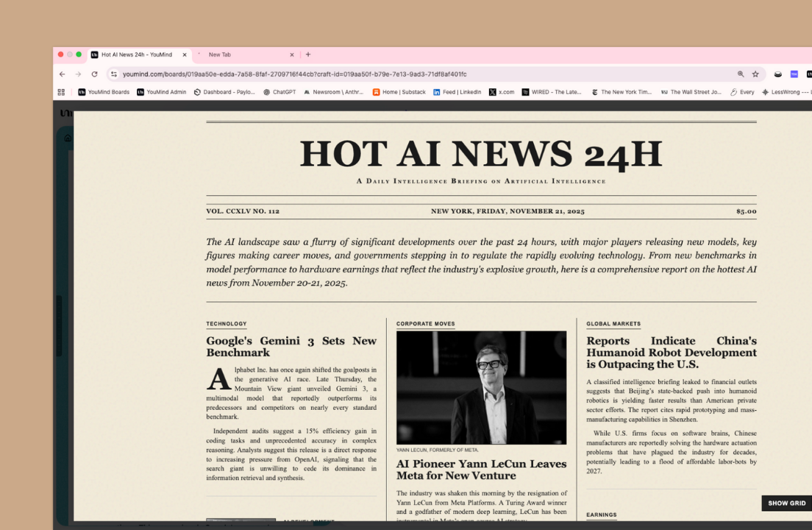Open a new tab with plus button
This screenshot has width=812, height=530.
coord(308,54)
